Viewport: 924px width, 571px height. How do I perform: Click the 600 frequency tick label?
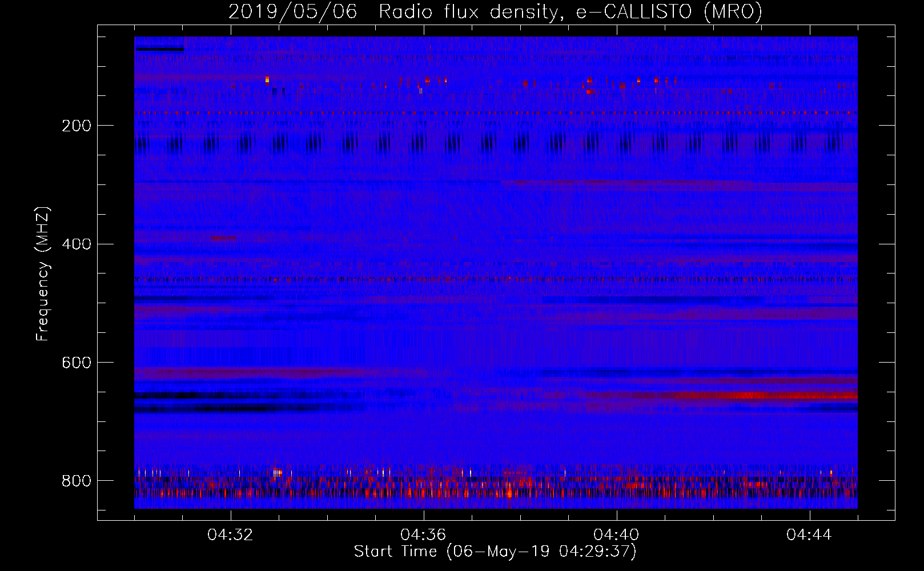click(77, 363)
